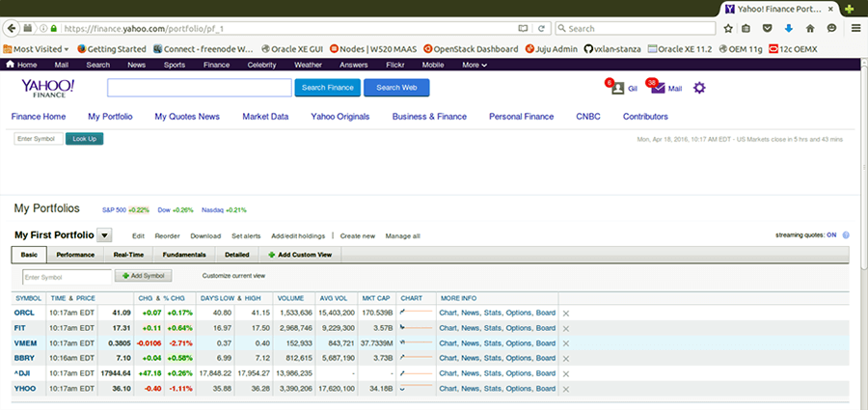Click the Yahoo Finance logo
868x410 pixels.
[x=47, y=88]
